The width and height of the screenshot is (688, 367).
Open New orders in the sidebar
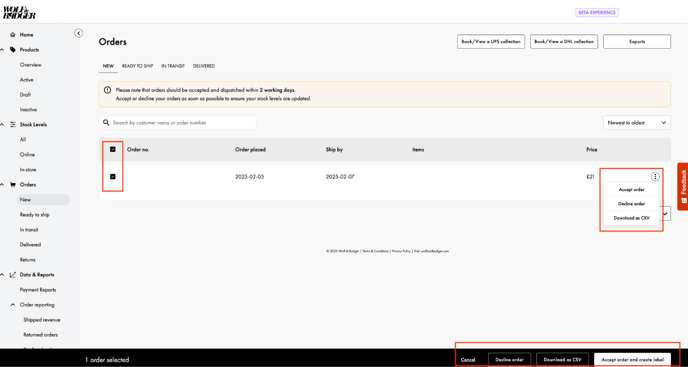43,200
